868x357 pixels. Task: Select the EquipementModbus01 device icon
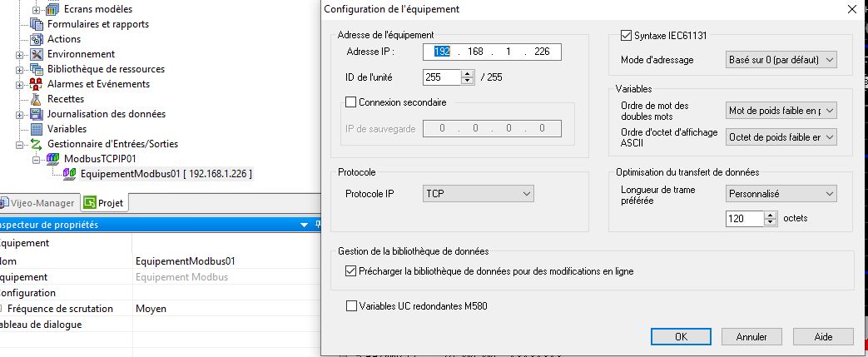pyautogui.click(x=70, y=174)
